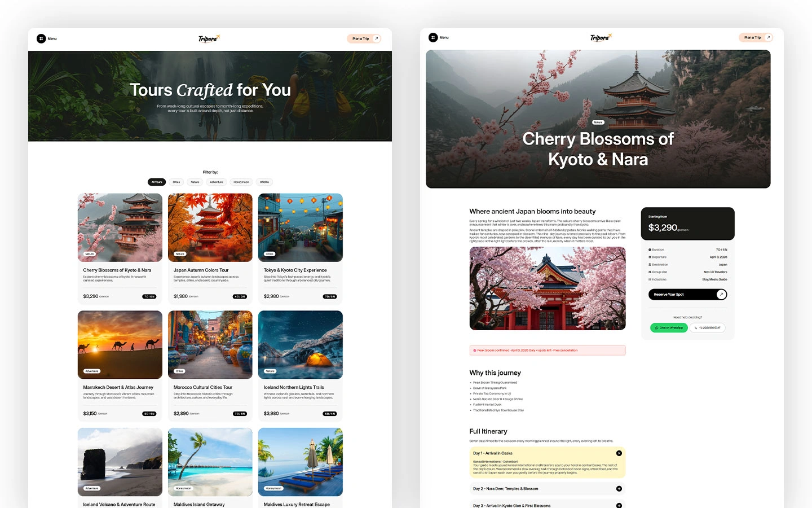Open the Tokyo & Kyoto City Experience card title
This screenshot has width=812, height=508.
295,270
